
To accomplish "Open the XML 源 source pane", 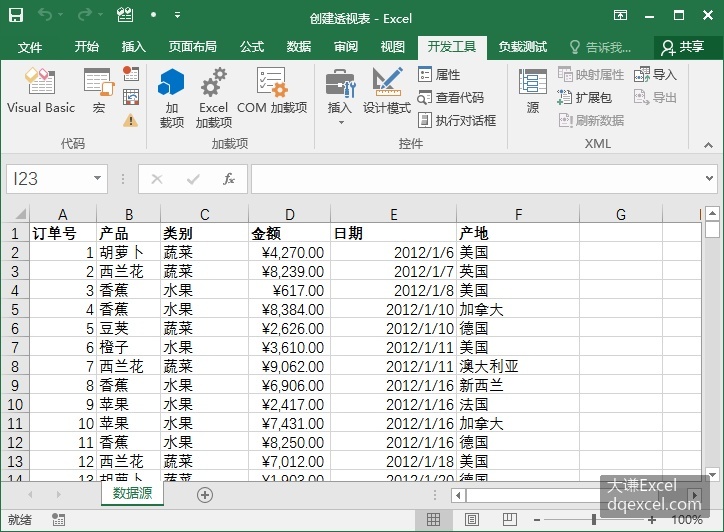I will (532, 91).
